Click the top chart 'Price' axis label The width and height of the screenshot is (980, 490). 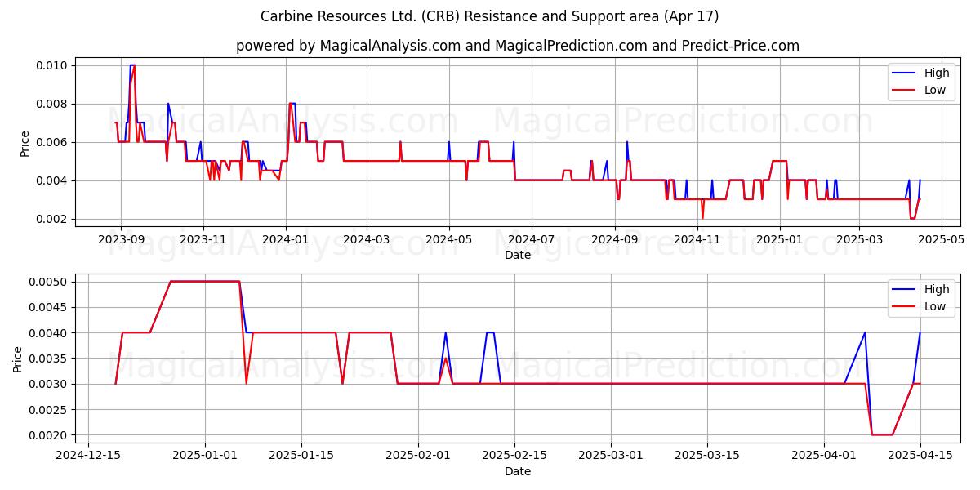click(24, 142)
